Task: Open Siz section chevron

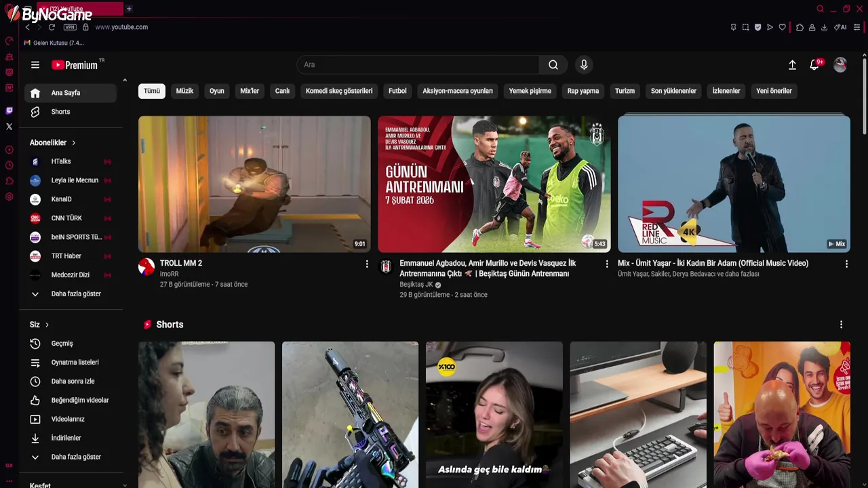Action: 47,325
